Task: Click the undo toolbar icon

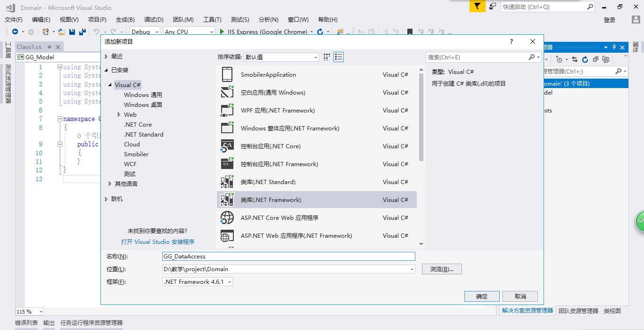Action: 97,32
